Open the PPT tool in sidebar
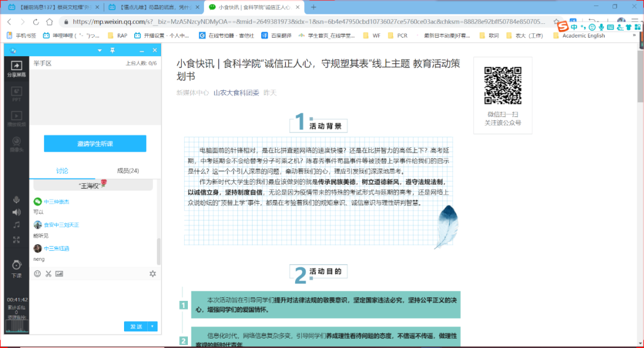This screenshot has width=644, height=348. click(17, 94)
